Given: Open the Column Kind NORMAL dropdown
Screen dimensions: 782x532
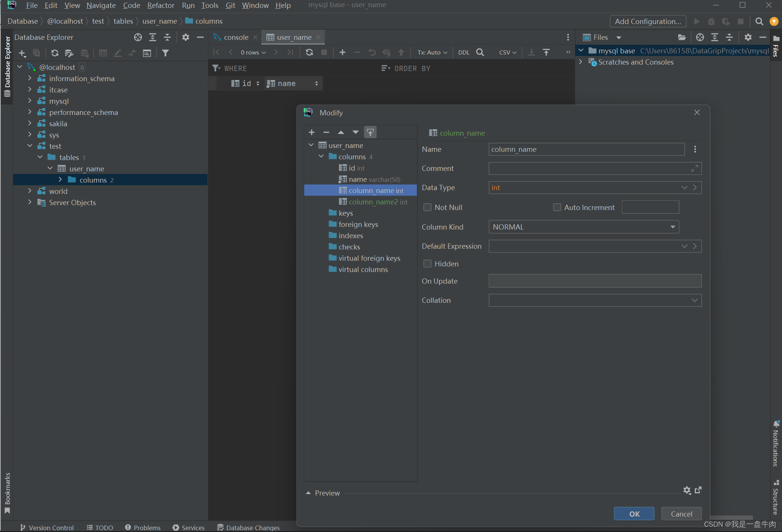Looking at the screenshot, I should pyautogui.click(x=583, y=227).
